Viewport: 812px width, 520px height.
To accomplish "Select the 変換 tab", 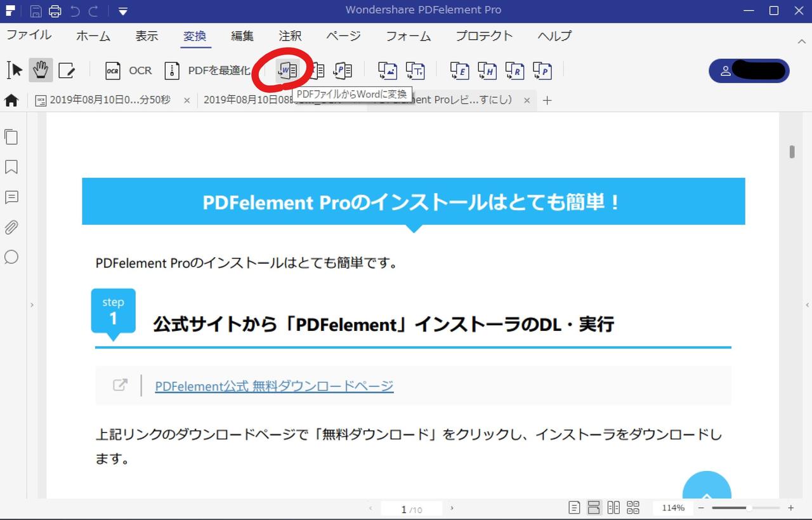I will pyautogui.click(x=195, y=36).
